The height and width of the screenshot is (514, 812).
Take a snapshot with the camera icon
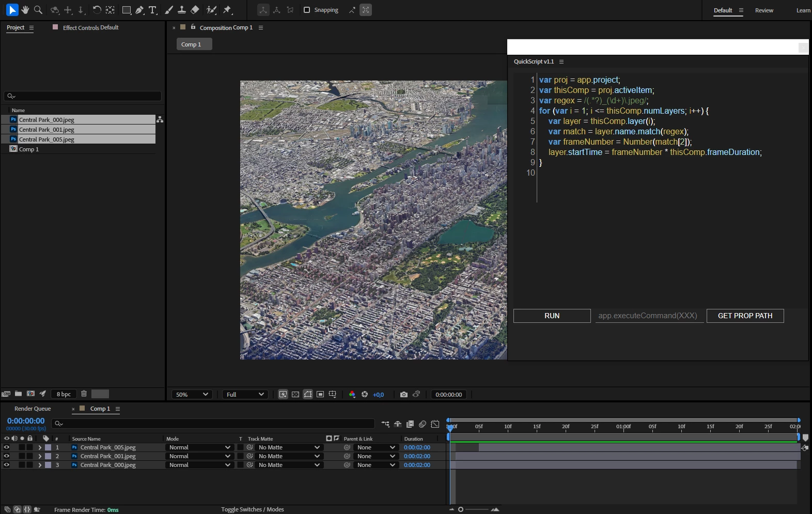(403, 394)
